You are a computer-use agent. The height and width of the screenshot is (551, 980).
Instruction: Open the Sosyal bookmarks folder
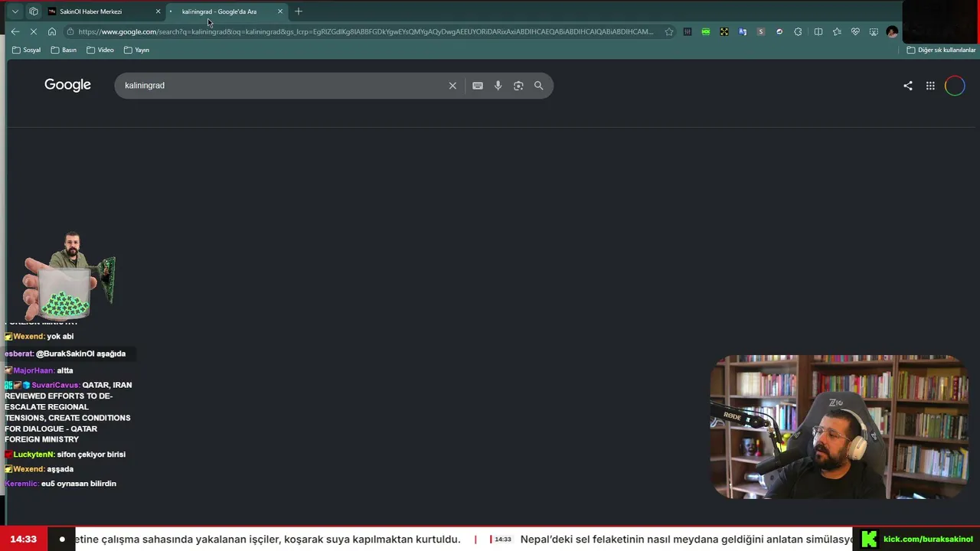27,50
